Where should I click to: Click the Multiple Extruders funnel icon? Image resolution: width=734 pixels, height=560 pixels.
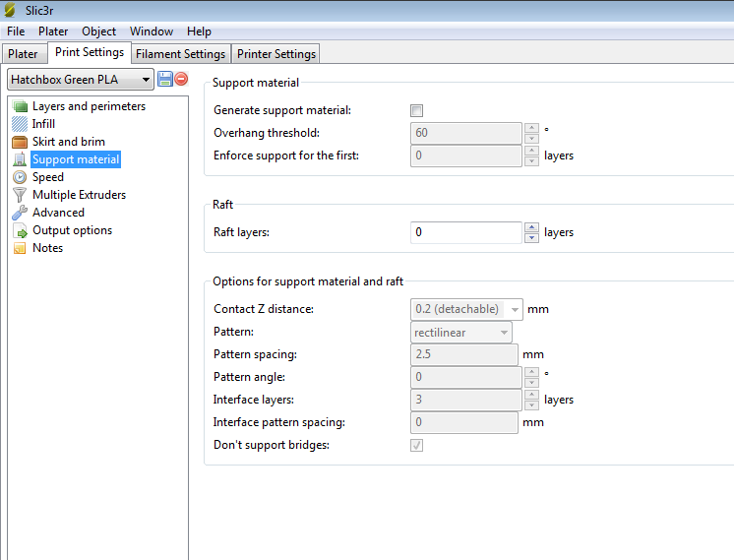pyautogui.click(x=20, y=195)
